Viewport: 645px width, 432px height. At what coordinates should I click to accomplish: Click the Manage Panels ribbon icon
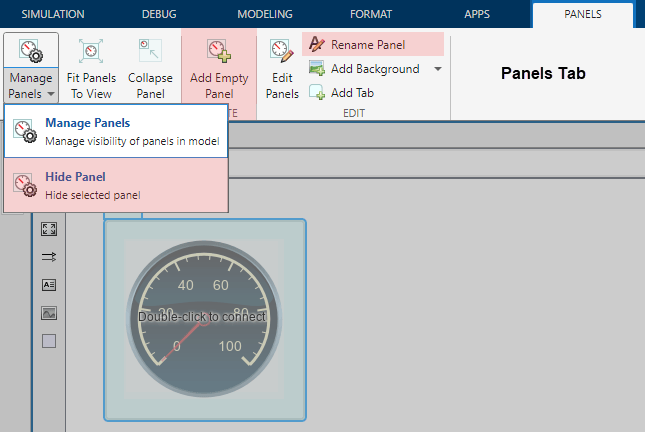[31, 51]
